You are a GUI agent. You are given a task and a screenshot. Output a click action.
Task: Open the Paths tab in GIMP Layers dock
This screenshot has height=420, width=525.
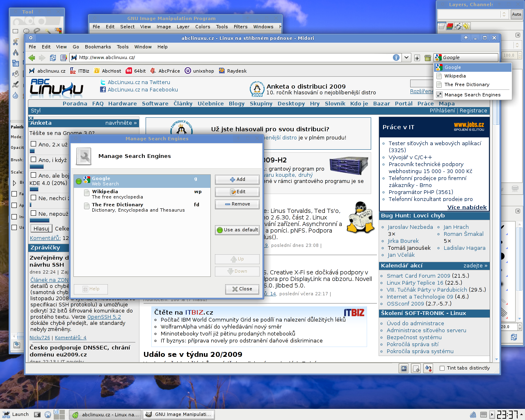pyautogui.click(x=458, y=26)
